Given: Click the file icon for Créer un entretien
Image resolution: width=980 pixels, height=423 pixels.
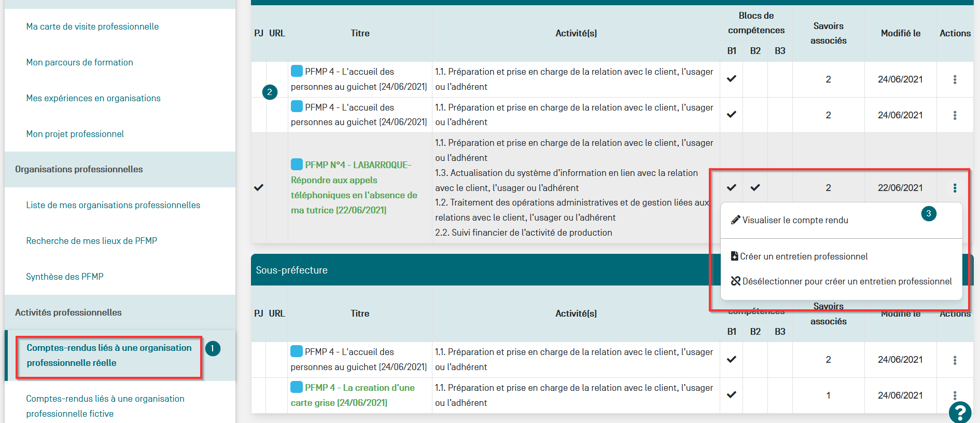Looking at the screenshot, I should coord(734,256).
